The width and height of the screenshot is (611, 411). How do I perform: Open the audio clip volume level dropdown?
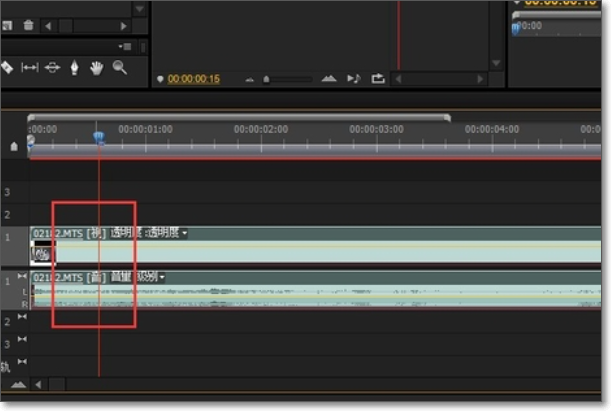point(162,277)
